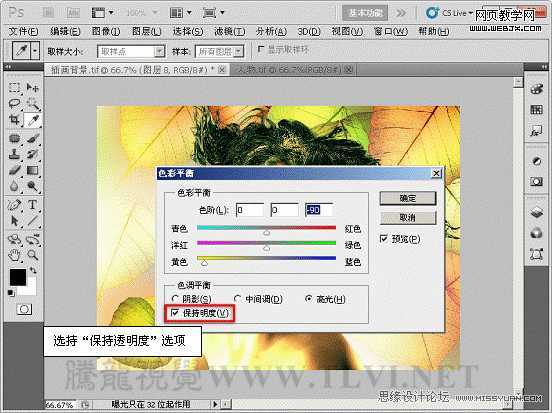
Task: Toggle the 预览(P) checkbox
Action: pos(384,239)
